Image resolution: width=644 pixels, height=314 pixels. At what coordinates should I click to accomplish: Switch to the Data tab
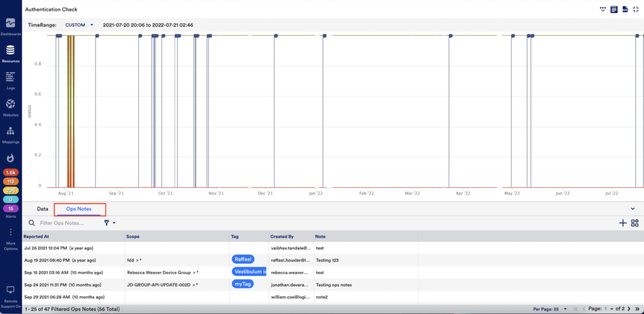(42, 208)
